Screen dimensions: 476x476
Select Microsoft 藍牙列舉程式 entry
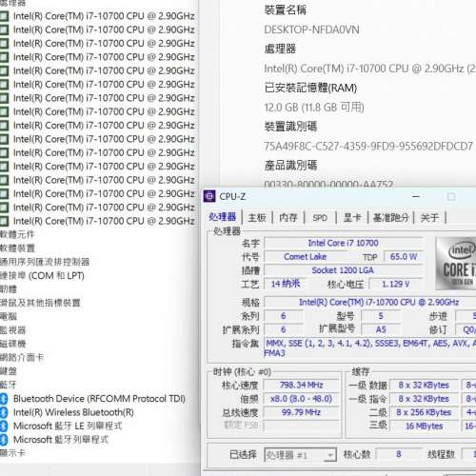point(61,440)
